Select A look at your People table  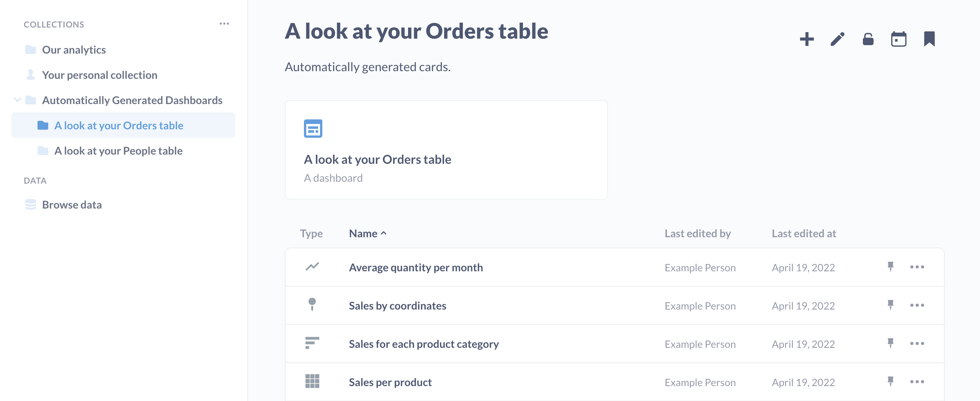118,151
